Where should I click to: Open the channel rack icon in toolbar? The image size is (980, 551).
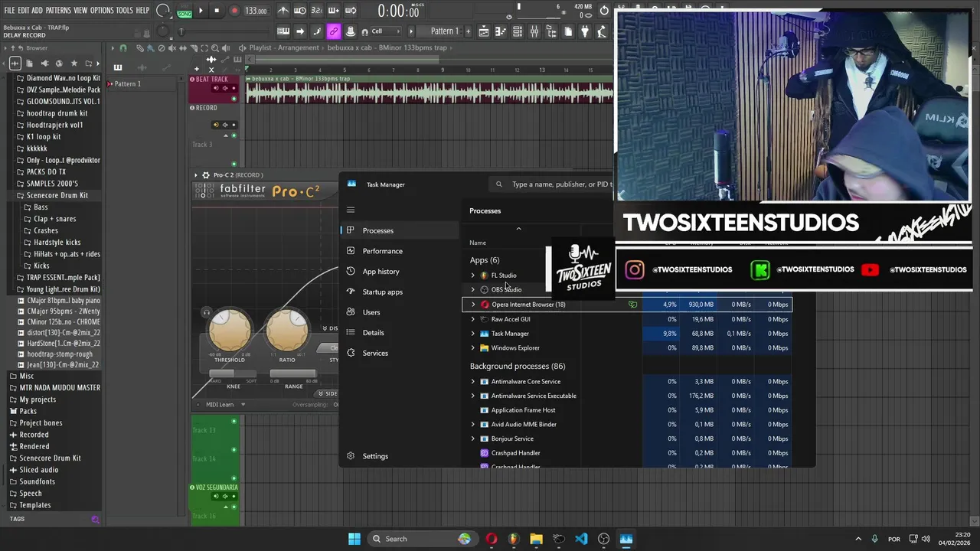tap(518, 31)
